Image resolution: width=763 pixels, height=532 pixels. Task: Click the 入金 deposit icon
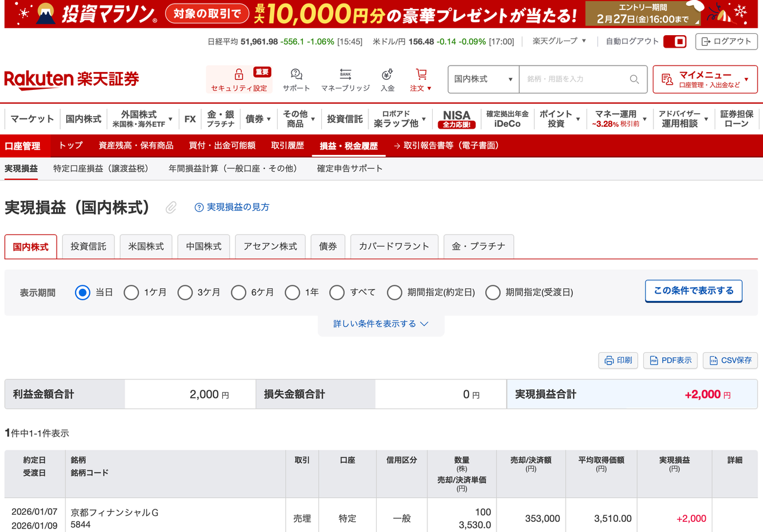pos(387,74)
